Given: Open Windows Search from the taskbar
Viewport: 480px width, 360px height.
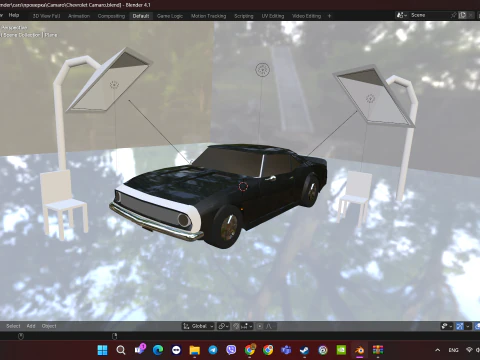Looking at the screenshot, I should tap(121, 350).
